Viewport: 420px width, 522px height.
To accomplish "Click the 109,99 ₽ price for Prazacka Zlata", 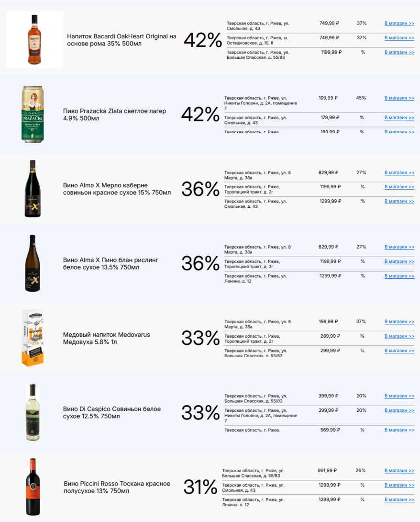I will click(x=328, y=98).
